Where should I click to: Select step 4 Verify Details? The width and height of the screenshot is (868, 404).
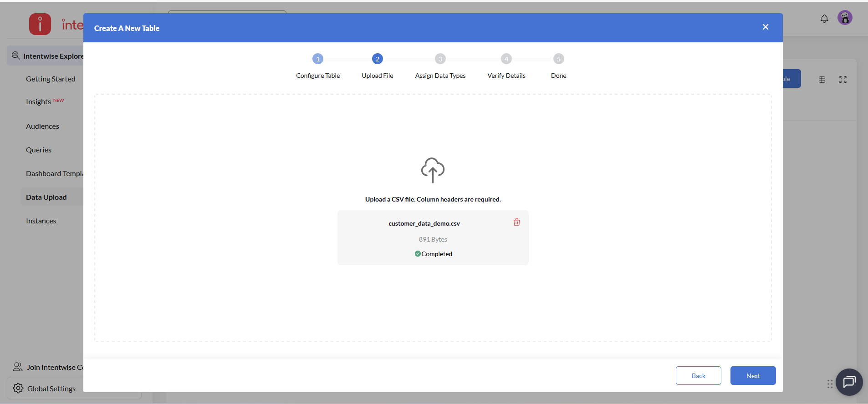506,59
